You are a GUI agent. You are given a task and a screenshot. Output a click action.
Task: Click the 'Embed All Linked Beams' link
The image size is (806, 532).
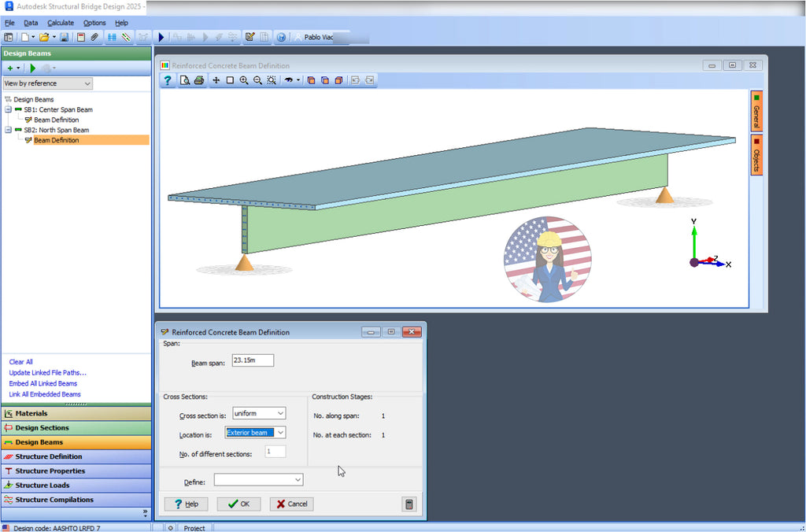(45, 383)
